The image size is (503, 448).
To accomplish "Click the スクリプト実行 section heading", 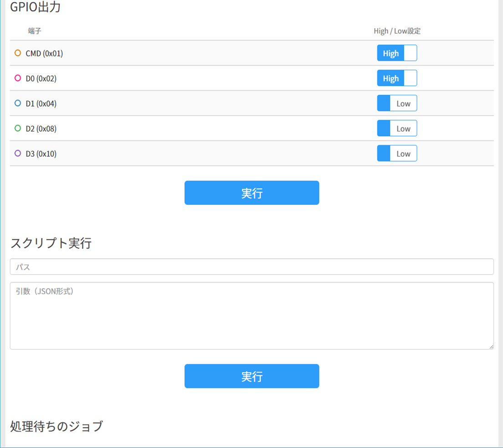I will tap(51, 243).
